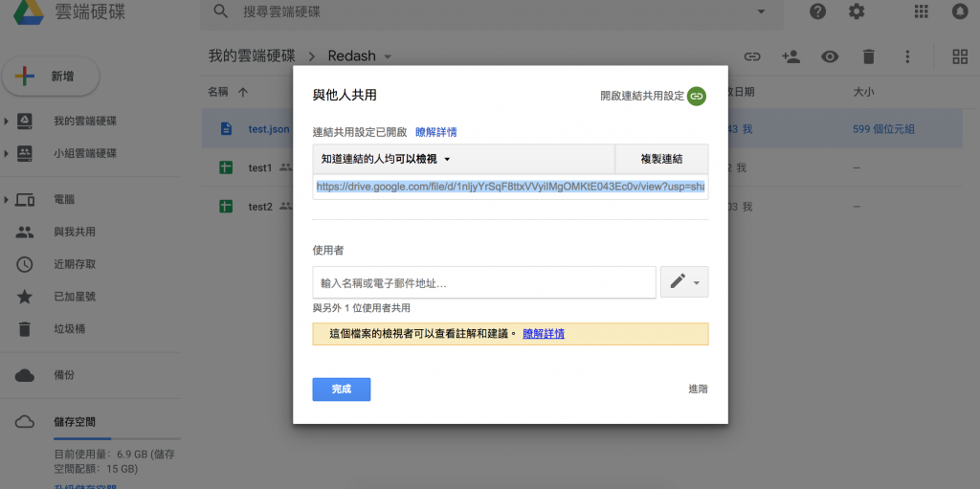Click the get shareable link toolbar icon

[752, 56]
